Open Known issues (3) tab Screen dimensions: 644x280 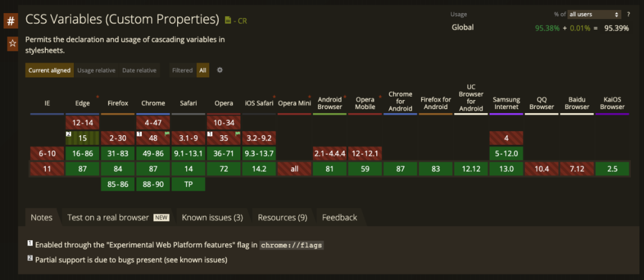coord(212,217)
